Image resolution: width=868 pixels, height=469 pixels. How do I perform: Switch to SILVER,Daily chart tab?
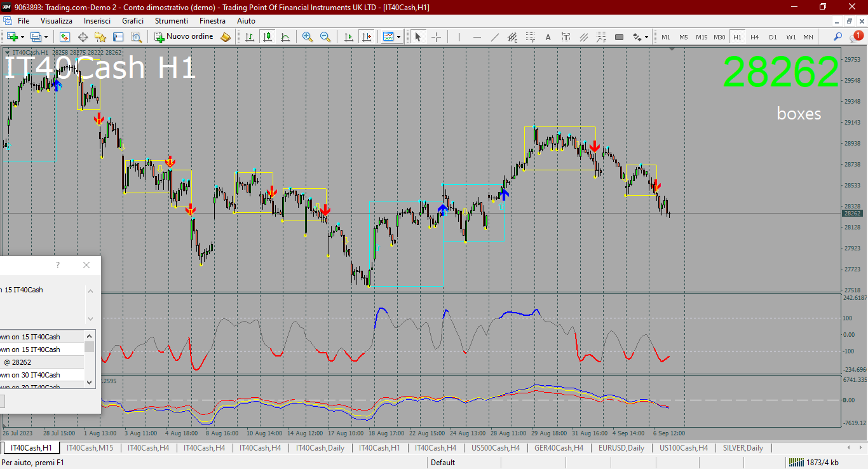tap(743, 448)
